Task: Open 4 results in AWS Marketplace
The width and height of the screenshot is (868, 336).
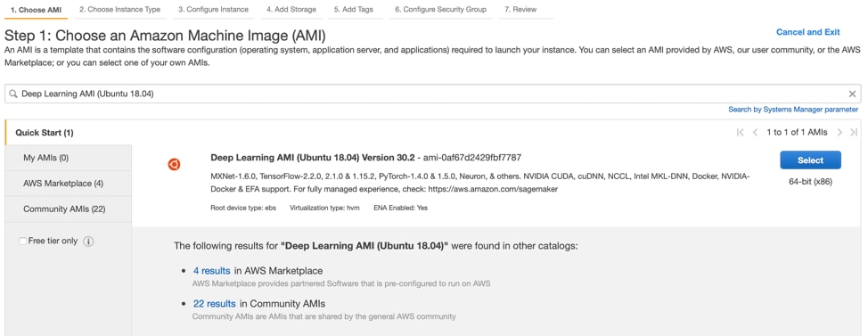Action: tap(211, 271)
